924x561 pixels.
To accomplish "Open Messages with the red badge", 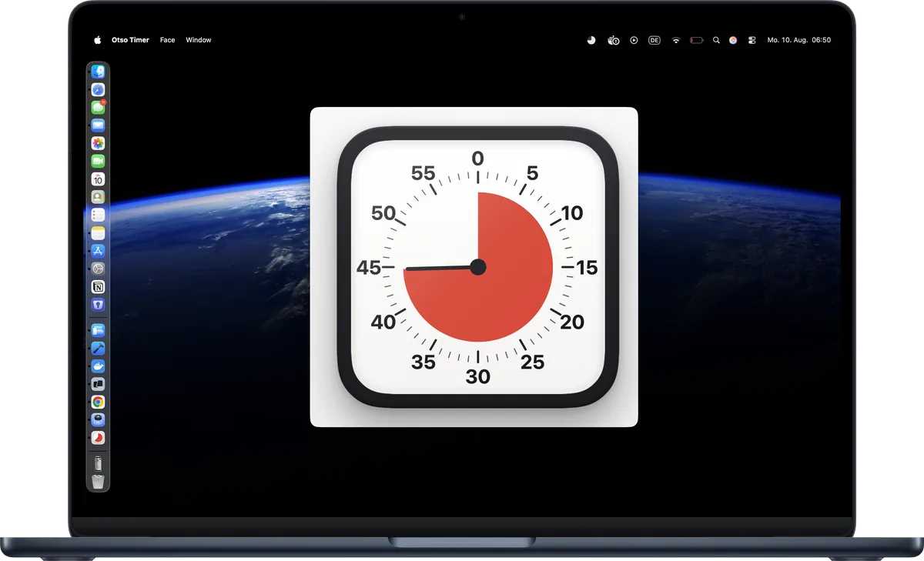I will point(98,108).
